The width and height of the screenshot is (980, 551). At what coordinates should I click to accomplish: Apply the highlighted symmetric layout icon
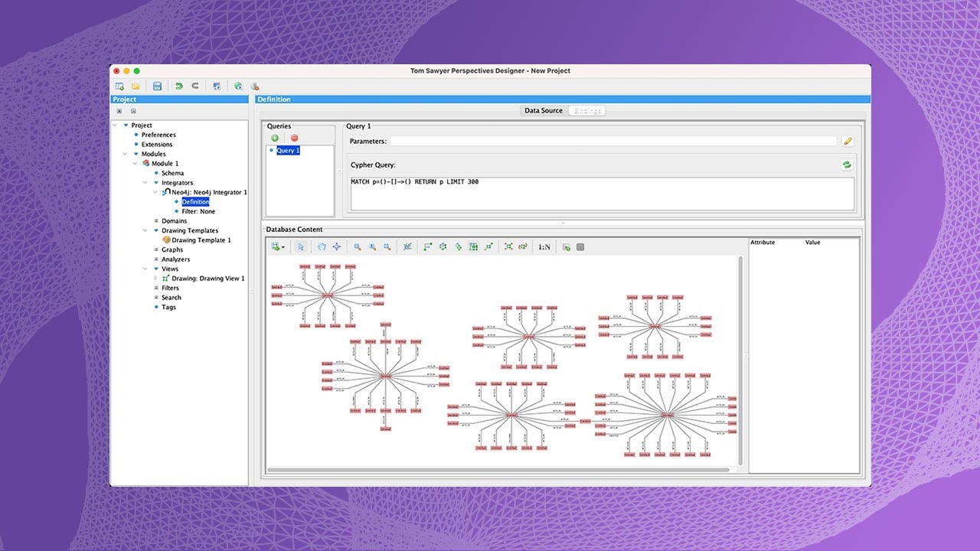[473, 246]
